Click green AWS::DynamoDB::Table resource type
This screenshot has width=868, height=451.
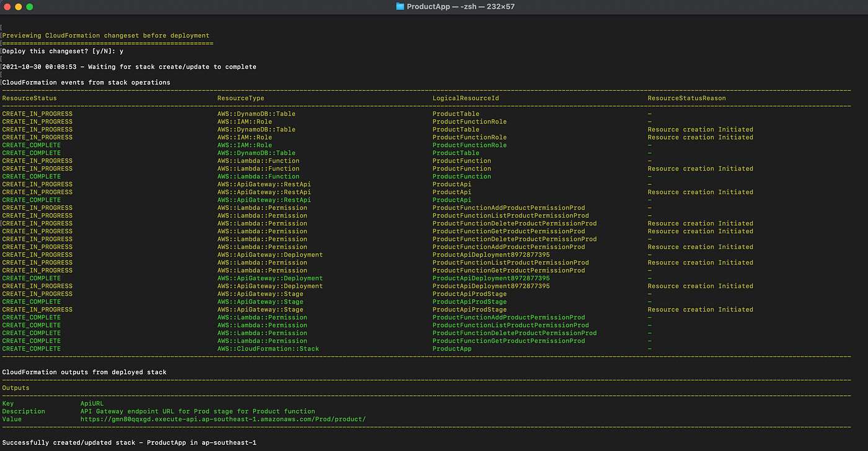pyautogui.click(x=256, y=153)
